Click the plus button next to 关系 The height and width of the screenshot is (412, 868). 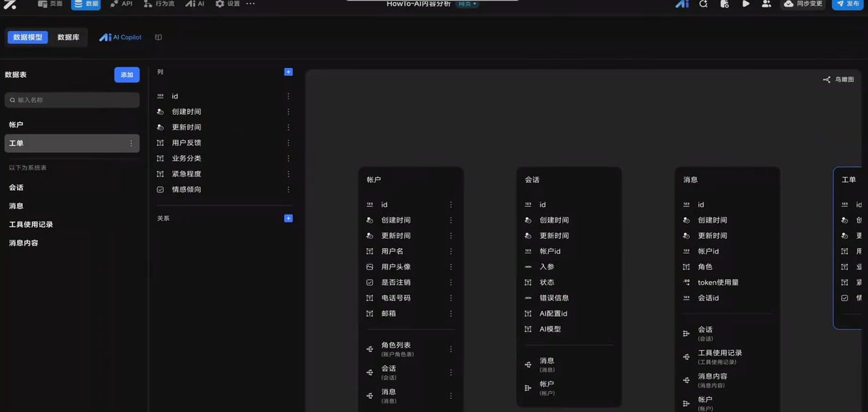point(288,218)
